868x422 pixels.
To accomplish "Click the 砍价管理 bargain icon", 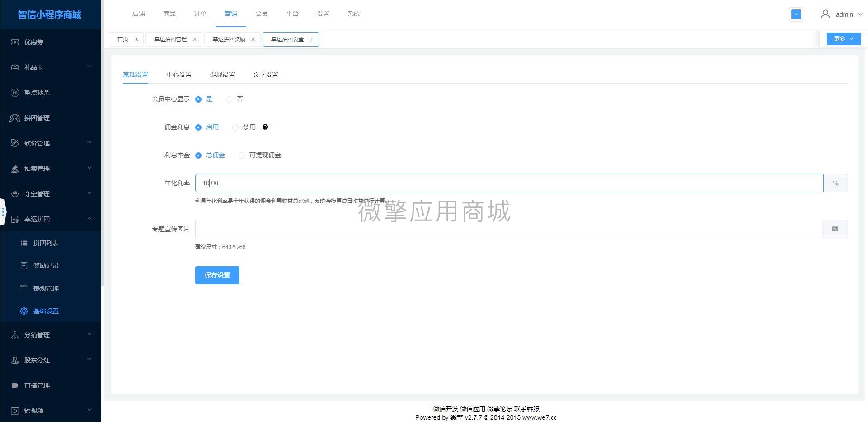I will coord(15,143).
